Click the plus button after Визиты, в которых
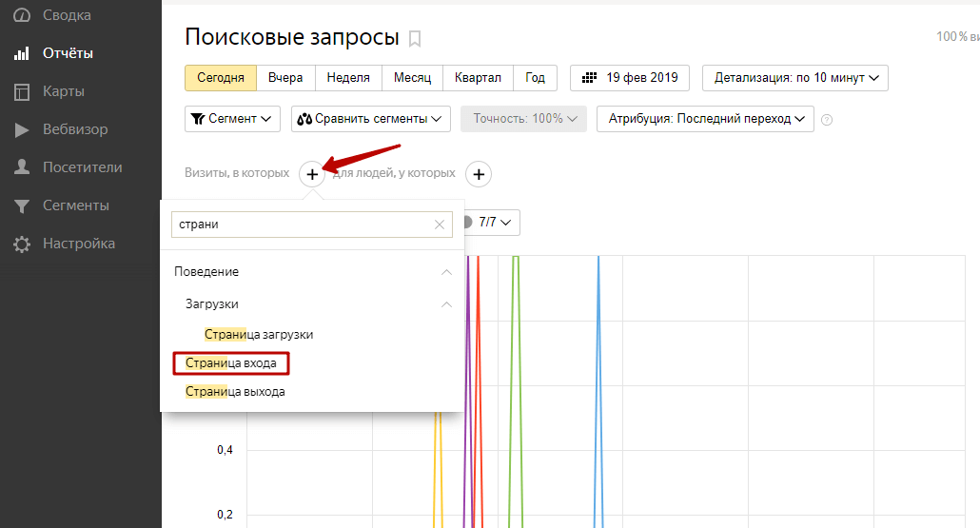Image resolution: width=980 pixels, height=528 pixels. (312, 174)
